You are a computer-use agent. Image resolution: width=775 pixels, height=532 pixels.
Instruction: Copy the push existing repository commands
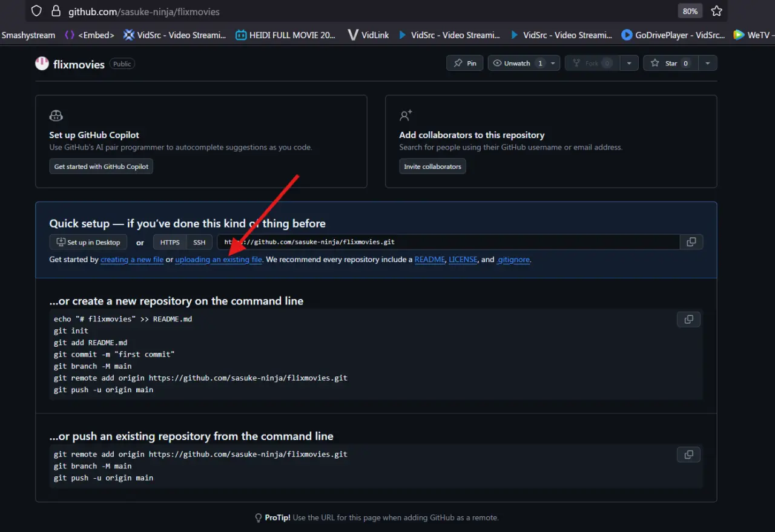click(688, 455)
